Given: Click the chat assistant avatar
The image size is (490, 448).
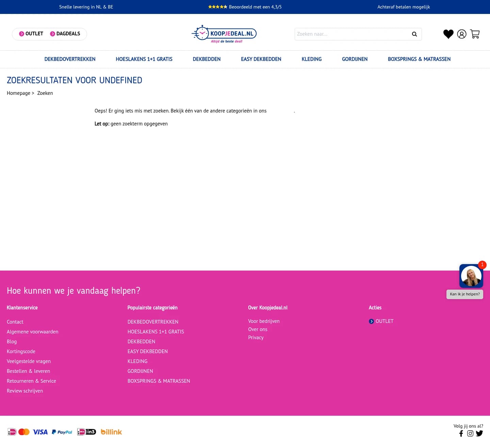Looking at the screenshot, I should coord(471,276).
